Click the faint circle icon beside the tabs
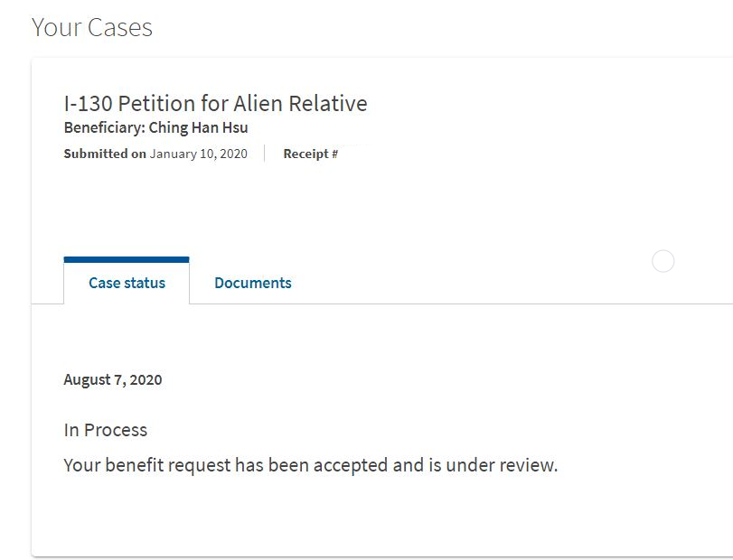733x560 pixels. coord(663,261)
